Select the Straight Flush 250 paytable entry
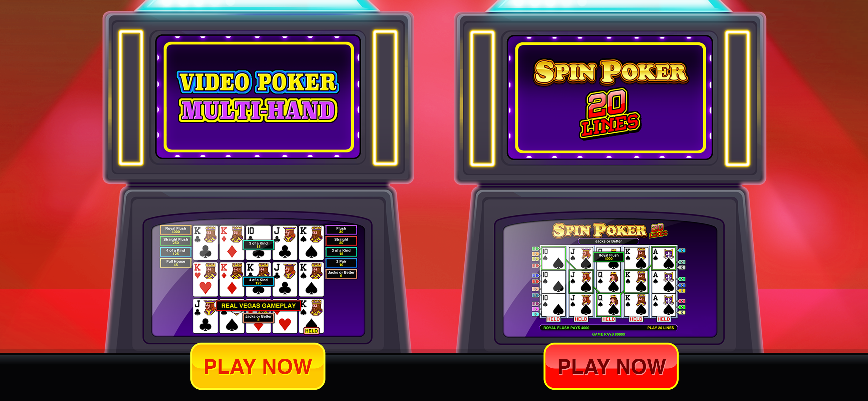The height and width of the screenshot is (401, 868). pos(176,241)
